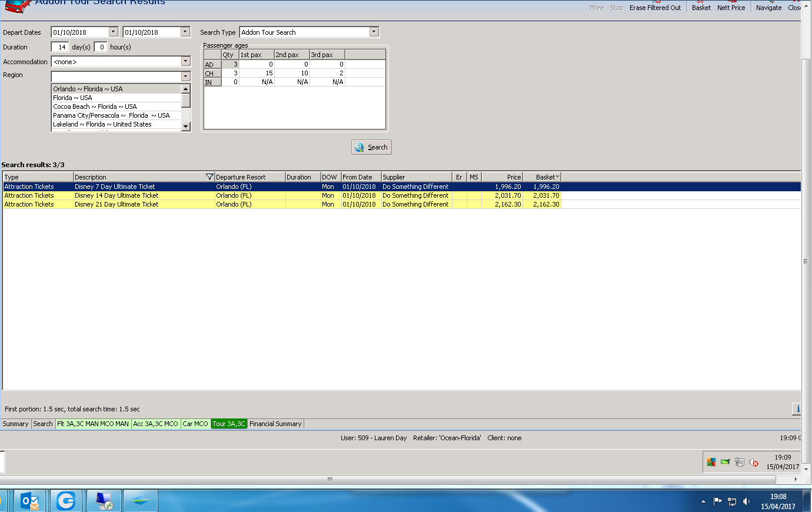
Task: Open the AVG antivirus icon in remote tray
Action: 711,462
